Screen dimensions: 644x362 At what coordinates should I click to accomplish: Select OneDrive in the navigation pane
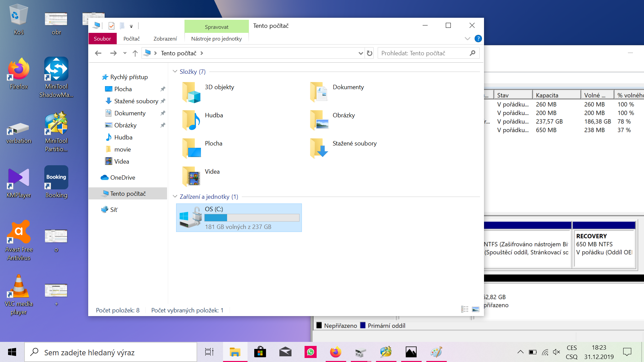pos(122,178)
